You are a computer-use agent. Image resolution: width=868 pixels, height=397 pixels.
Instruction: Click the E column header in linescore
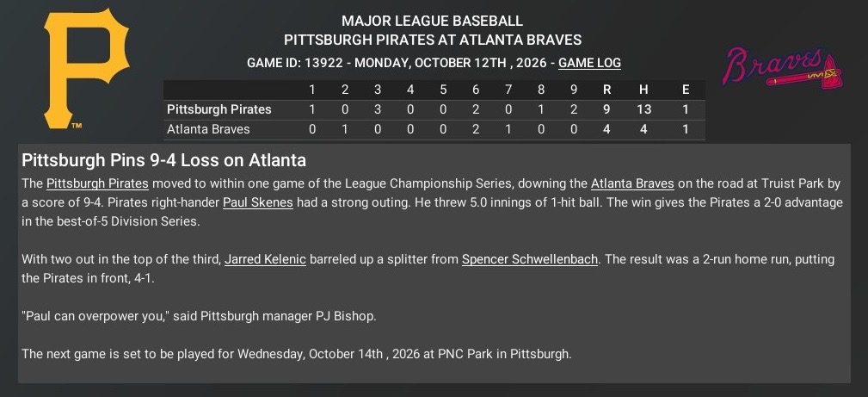(685, 90)
